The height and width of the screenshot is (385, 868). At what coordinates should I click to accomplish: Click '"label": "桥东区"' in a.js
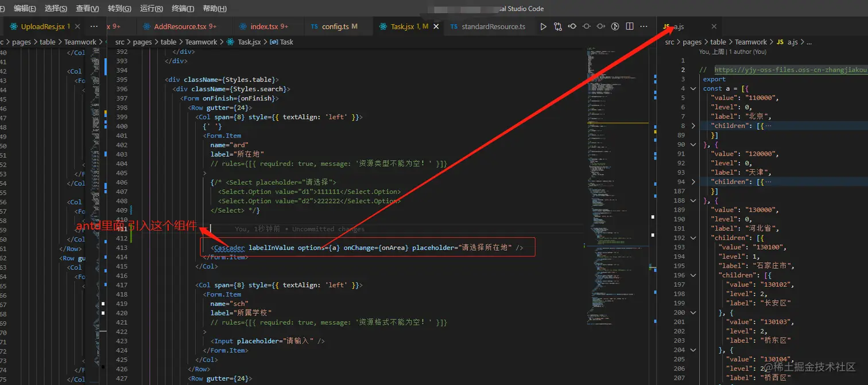click(x=758, y=340)
